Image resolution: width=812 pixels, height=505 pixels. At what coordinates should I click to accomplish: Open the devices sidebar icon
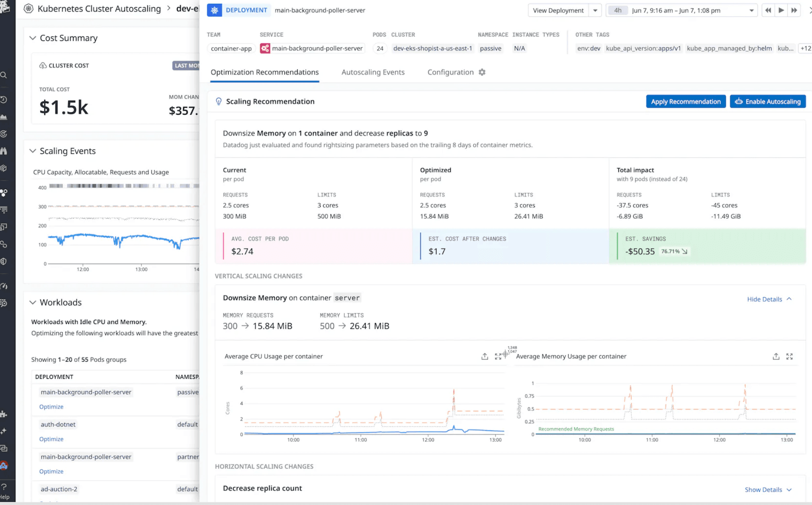point(4,227)
